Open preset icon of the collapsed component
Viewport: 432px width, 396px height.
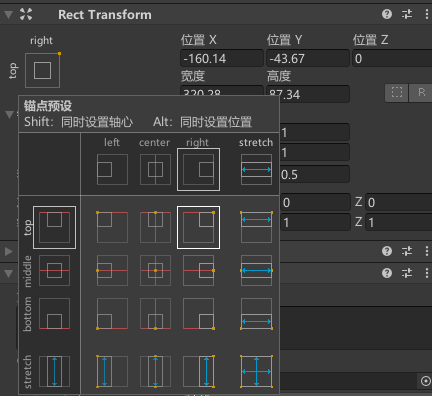point(407,251)
